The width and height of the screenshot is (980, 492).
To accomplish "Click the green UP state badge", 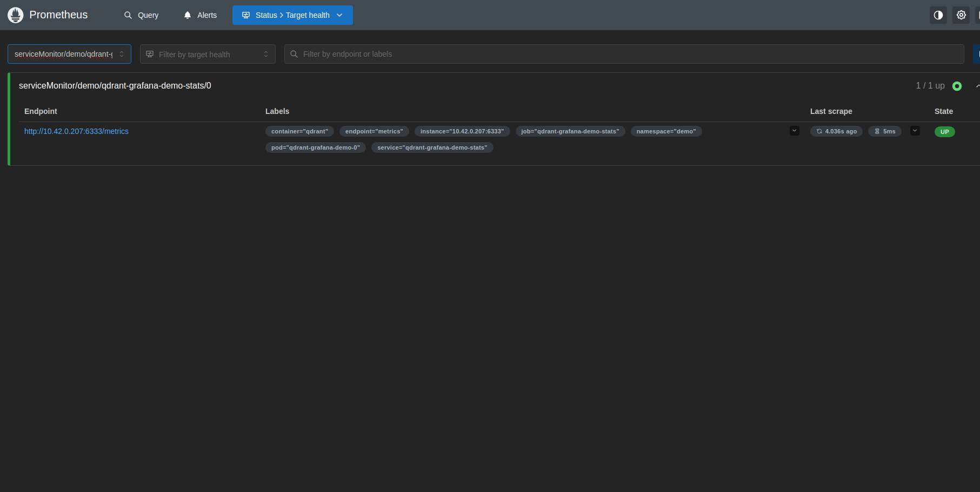I will [945, 132].
